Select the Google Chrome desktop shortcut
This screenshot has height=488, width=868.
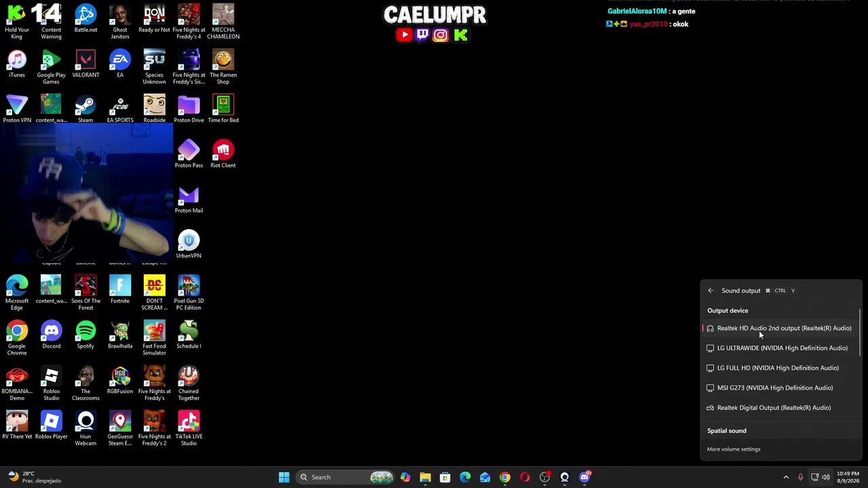point(17,337)
